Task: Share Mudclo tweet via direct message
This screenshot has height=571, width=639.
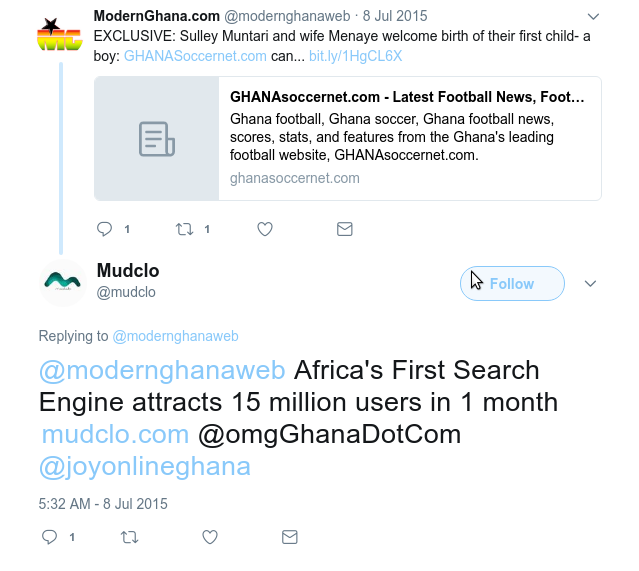Action: 290,537
